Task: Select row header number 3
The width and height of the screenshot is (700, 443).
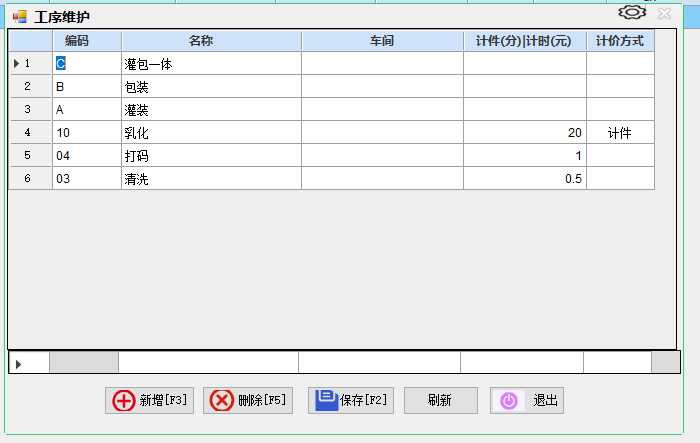Action: coord(30,110)
